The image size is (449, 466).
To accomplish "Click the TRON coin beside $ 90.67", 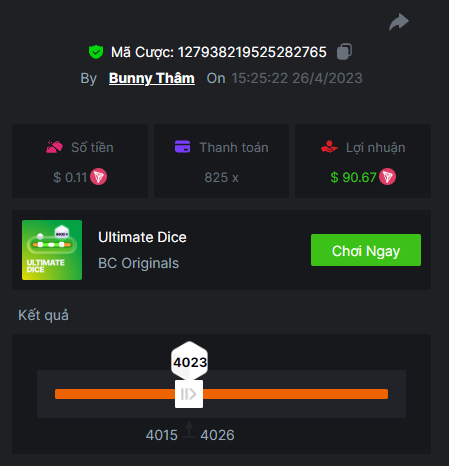I will click(x=387, y=177).
